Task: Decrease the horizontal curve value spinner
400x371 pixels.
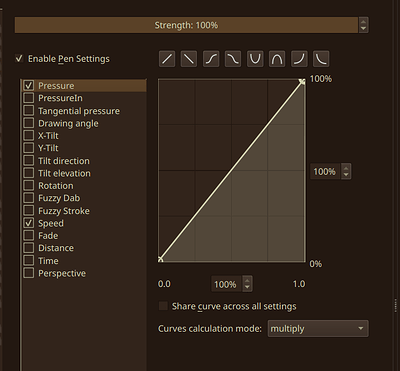Action: tap(247, 288)
